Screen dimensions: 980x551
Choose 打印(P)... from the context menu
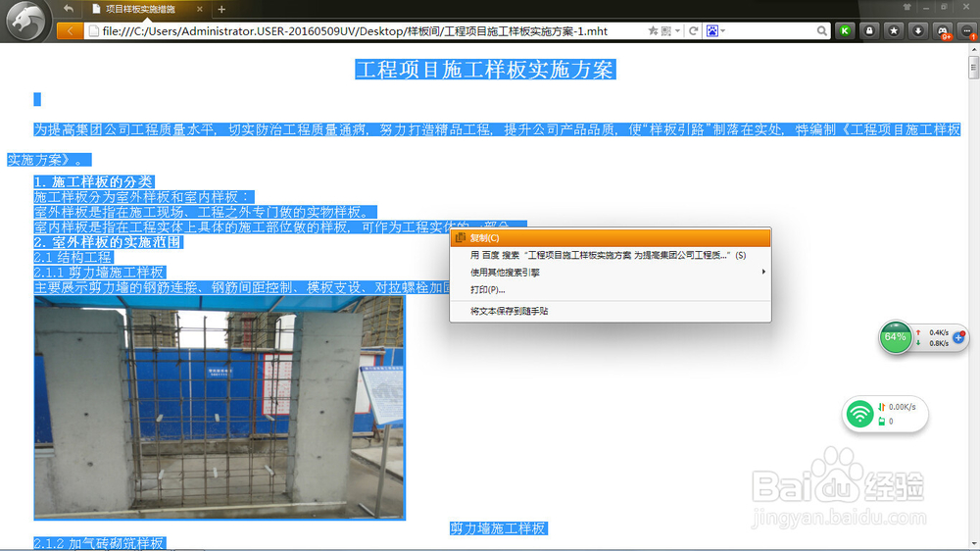[611, 289]
